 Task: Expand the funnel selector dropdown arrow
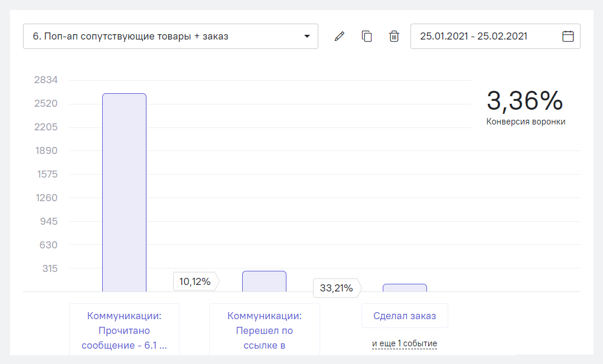pos(307,37)
